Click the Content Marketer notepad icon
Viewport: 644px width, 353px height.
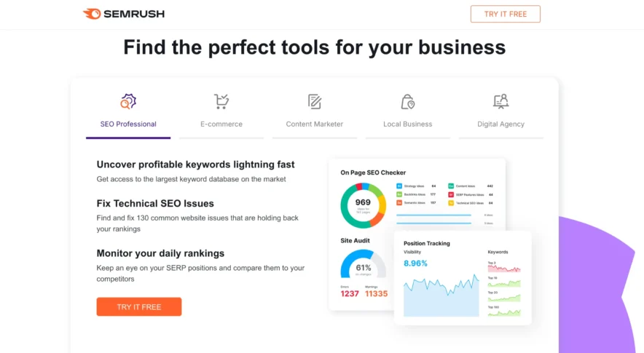coord(315,101)
